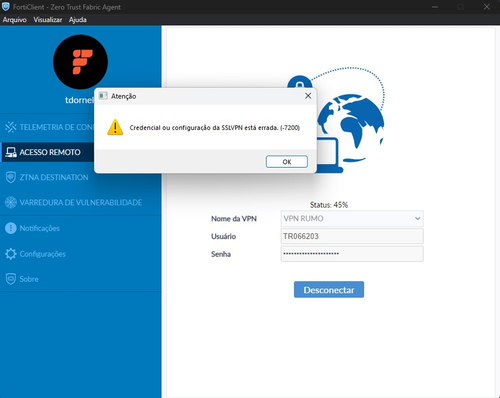Click the Sobre shield icon

[x=11, y=279]
